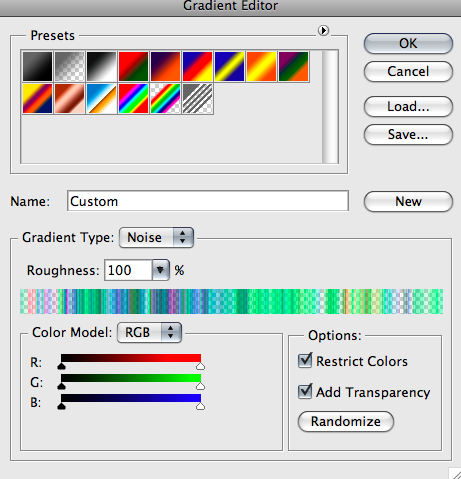
Task: Click the Presets list scrollbar
Action: click(x=330, y=107)
